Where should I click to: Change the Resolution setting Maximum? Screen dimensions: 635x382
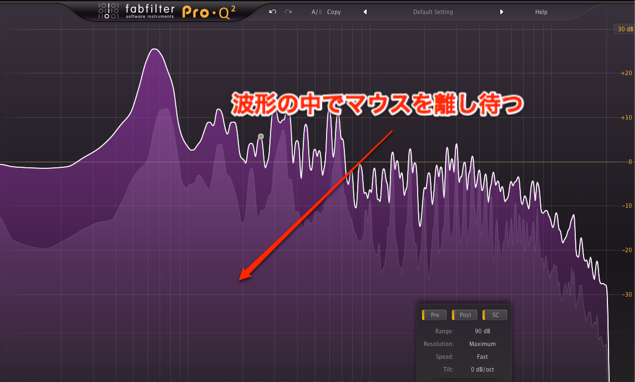pyautogui.click(x=482, y=344)
